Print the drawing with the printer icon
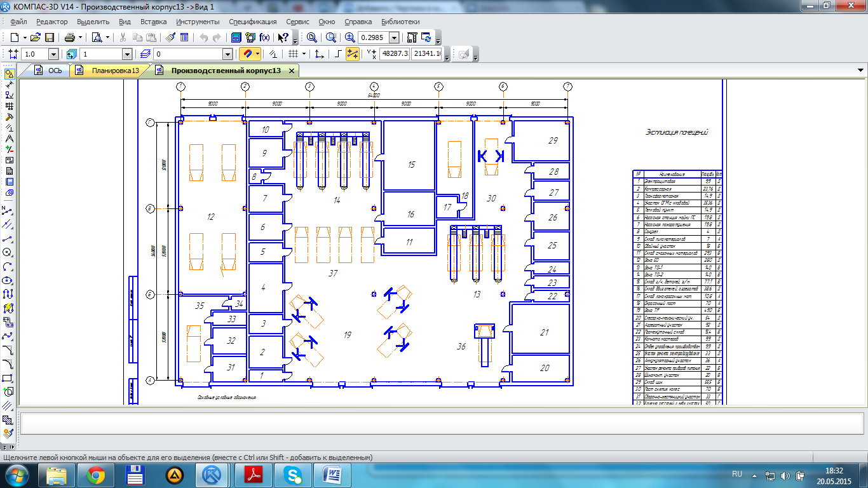868x488 pixels. (69, 37)
